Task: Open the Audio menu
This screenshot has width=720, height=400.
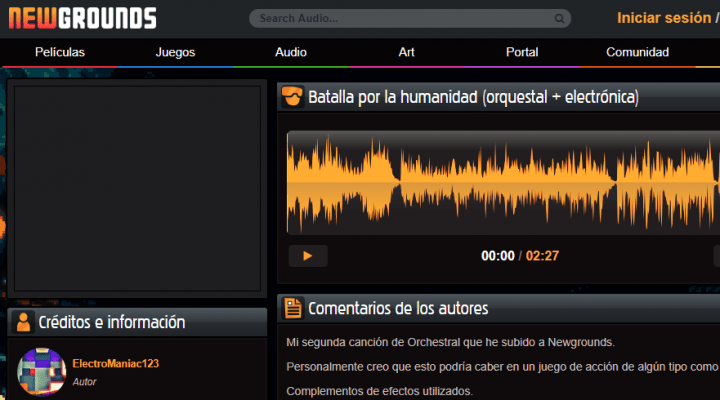Action: (291, 52)
